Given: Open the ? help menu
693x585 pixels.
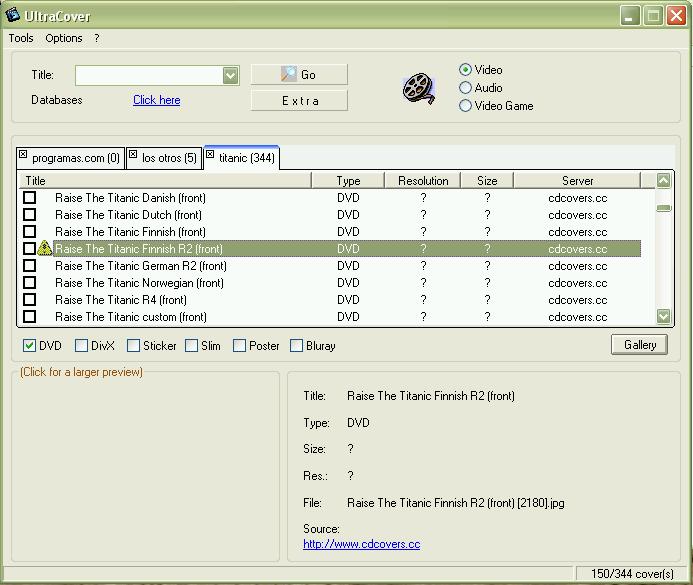Looking at the screenshot, I should tap(96, 38).
